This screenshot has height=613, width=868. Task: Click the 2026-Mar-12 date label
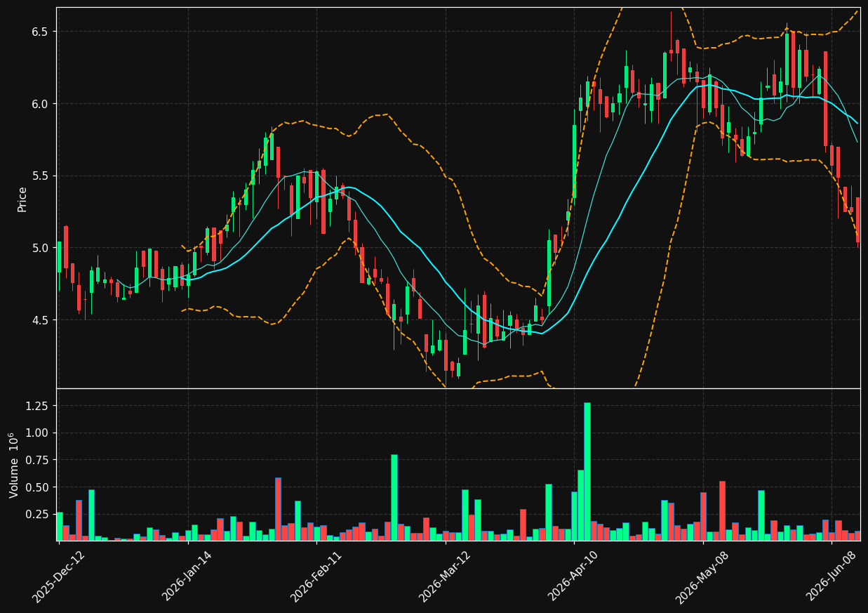[x=445, y=576]
